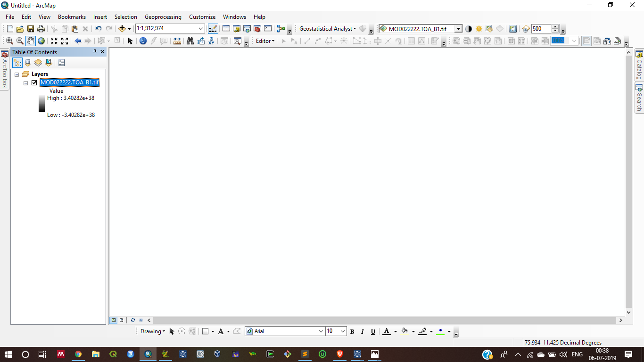Open the Effects layer selection dropdown
Image resolution: width=644 pixels, height=362 pixels.
(x=458, y=29)
